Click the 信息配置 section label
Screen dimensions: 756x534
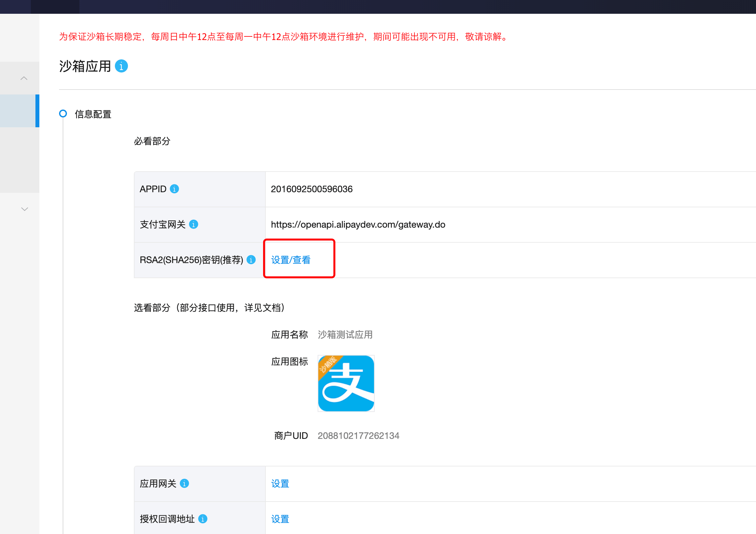93,114
